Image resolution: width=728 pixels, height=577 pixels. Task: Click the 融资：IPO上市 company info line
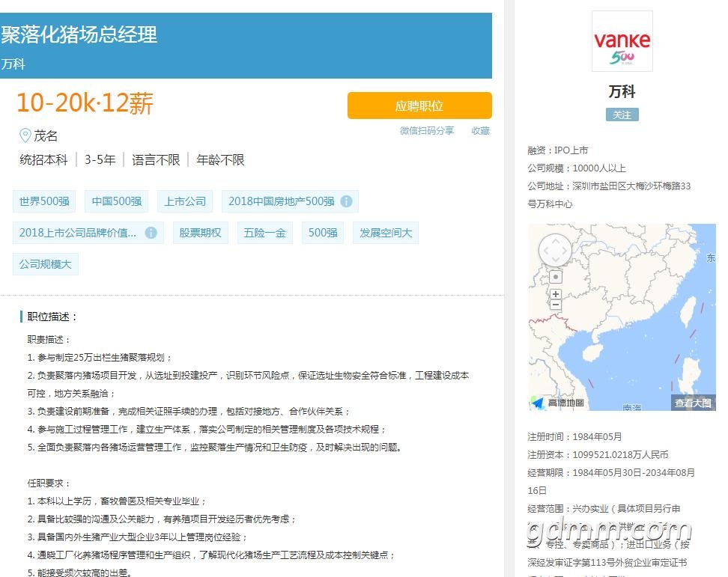tap(557, 150)
